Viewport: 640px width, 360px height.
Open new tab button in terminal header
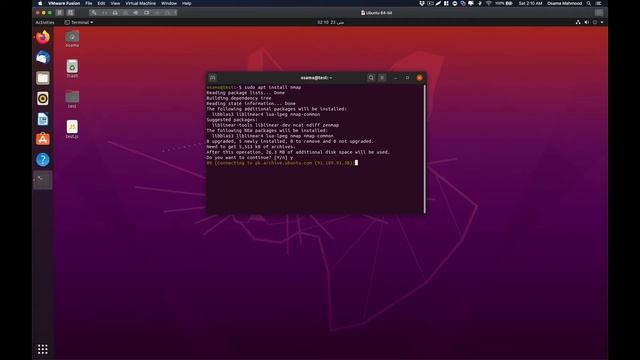click(x=213, y=78)
